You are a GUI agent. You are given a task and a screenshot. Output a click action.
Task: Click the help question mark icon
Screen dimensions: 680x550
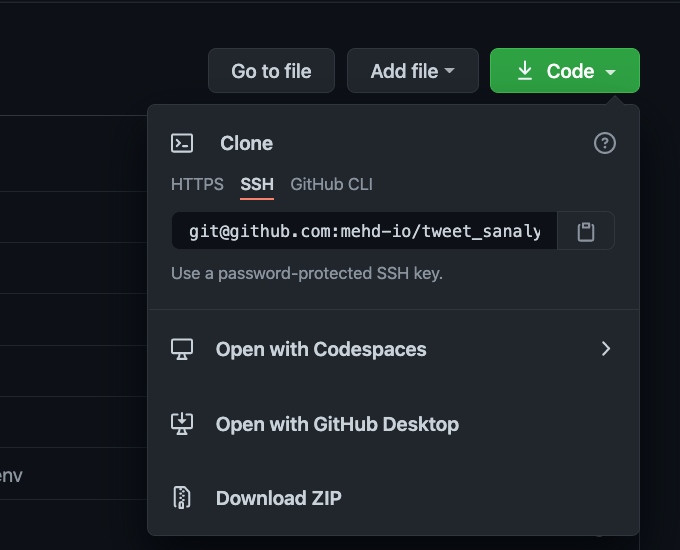[x=605, y=143]
